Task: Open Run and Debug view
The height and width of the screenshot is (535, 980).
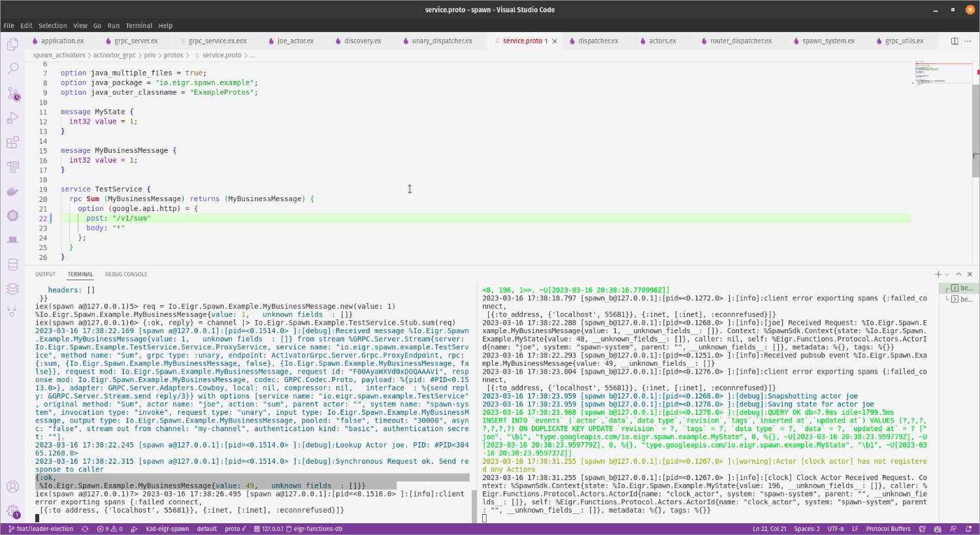Action: (12, 118)
